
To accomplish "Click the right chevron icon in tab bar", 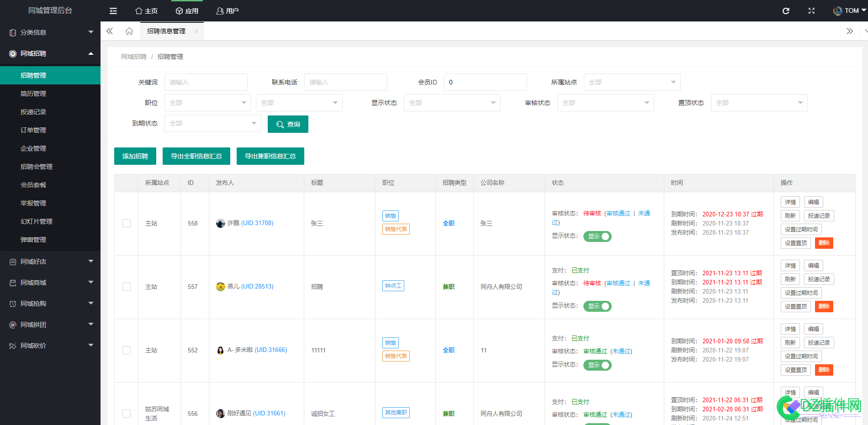I will (850, 31).
